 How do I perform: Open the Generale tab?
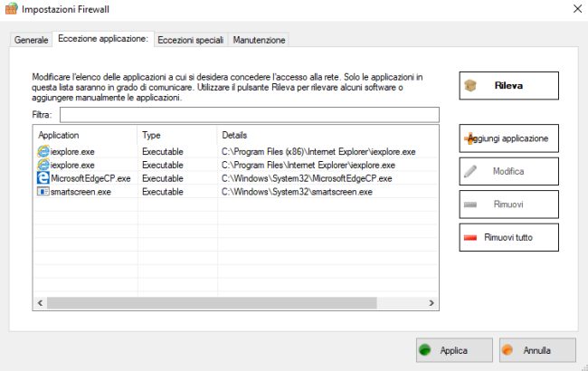32,41
